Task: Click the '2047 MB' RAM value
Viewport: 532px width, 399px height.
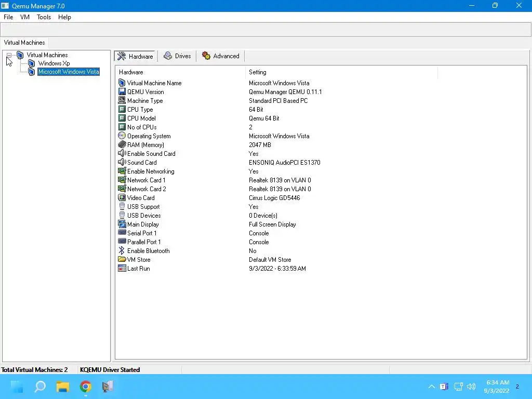Action: (x=260, y=145)
